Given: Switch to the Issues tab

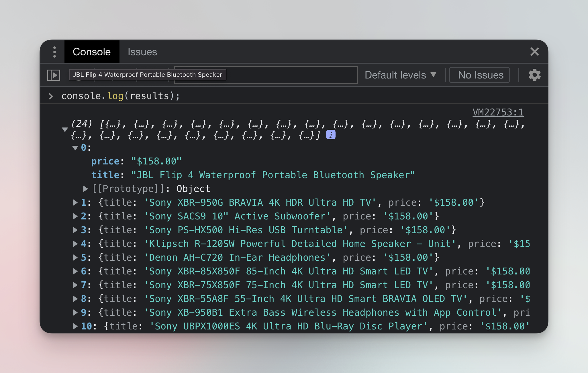Looking at the screenshot, I should pyautogui.click(x=142, y=52).
